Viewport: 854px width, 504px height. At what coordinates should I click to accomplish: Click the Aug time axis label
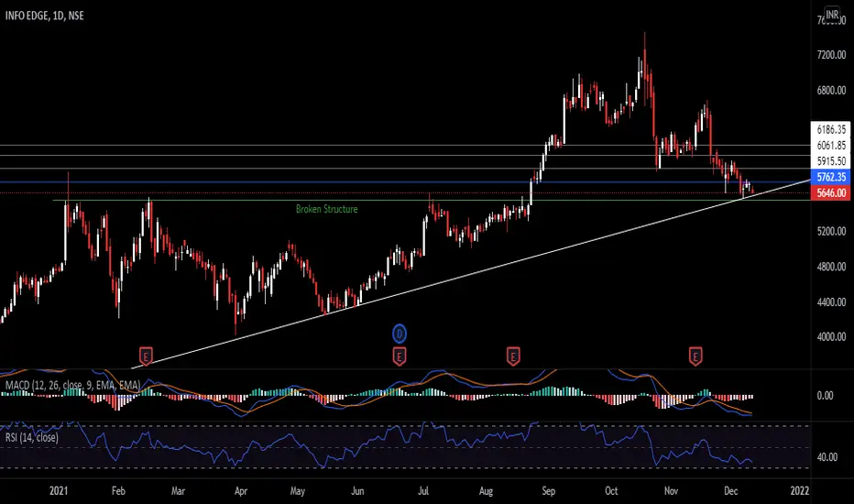pos(486,491)
